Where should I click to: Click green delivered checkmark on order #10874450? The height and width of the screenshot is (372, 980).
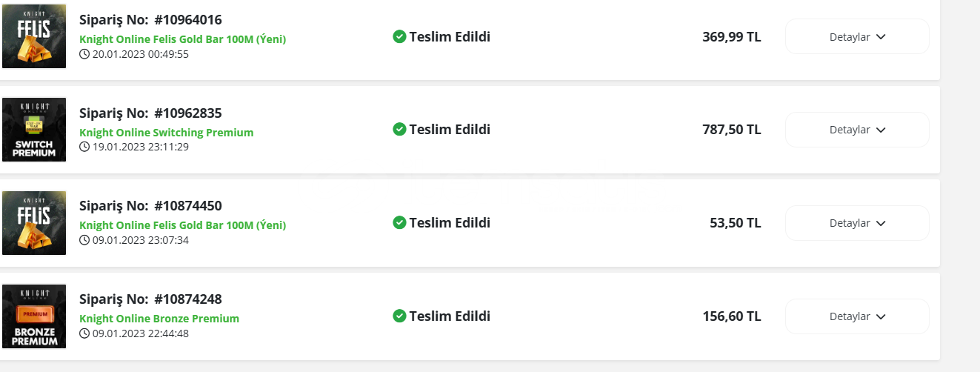pyautogui.click(x=399, y=223)
